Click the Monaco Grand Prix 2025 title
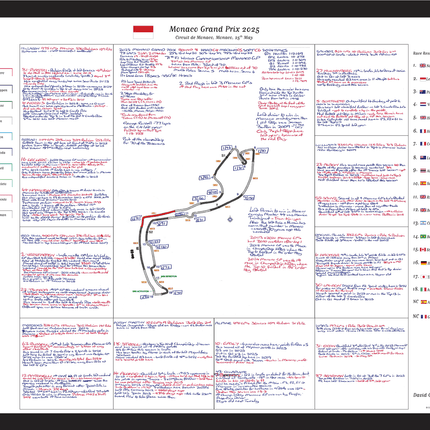 [x=214, y=29]
